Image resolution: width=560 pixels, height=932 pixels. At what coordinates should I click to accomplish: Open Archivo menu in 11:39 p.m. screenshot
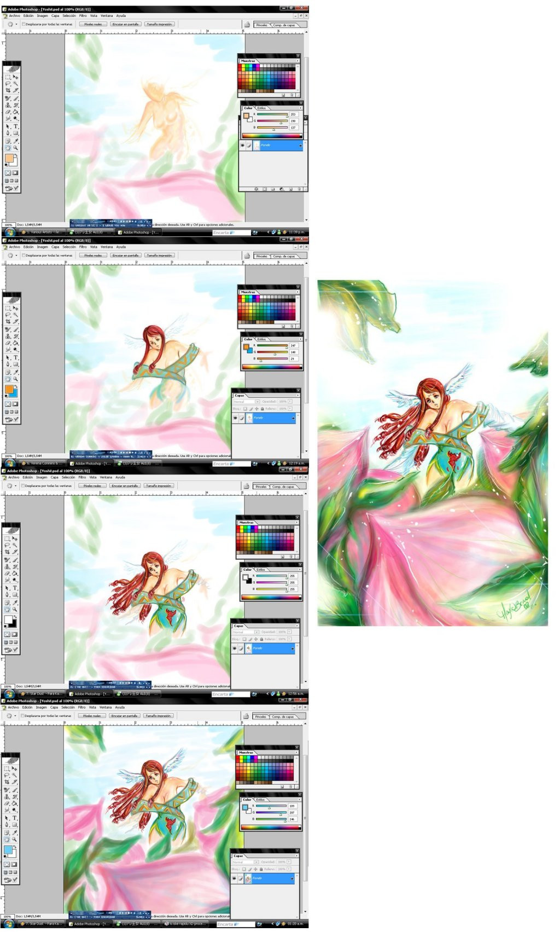[x=14, y=15]
